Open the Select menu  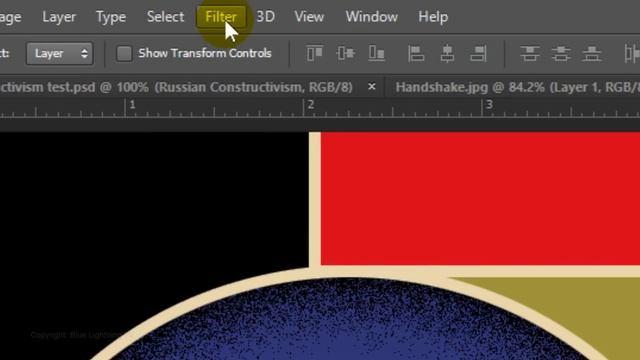(165, 17)
